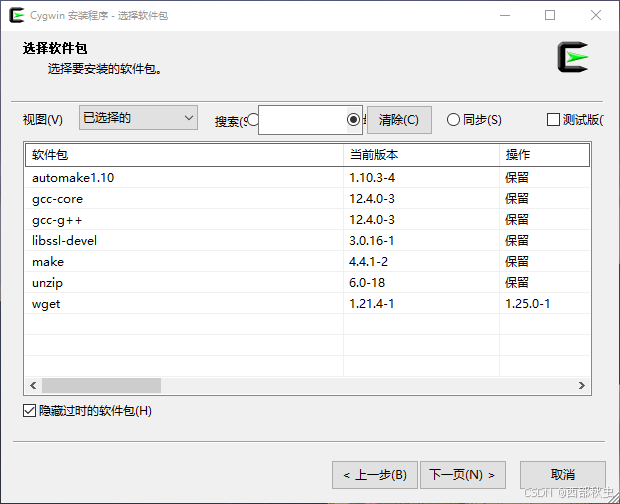Minimize the Cygwin installer window
Screen dimensions: 620x504
coord(505,15)
